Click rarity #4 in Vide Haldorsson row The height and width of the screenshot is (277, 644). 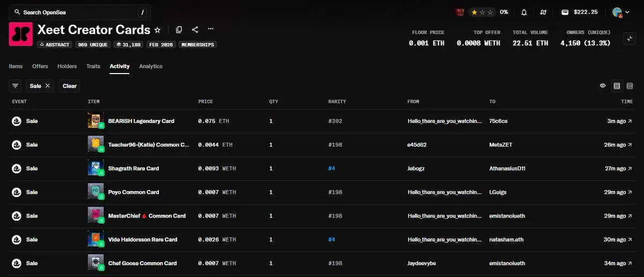click(x=332, y=239)
